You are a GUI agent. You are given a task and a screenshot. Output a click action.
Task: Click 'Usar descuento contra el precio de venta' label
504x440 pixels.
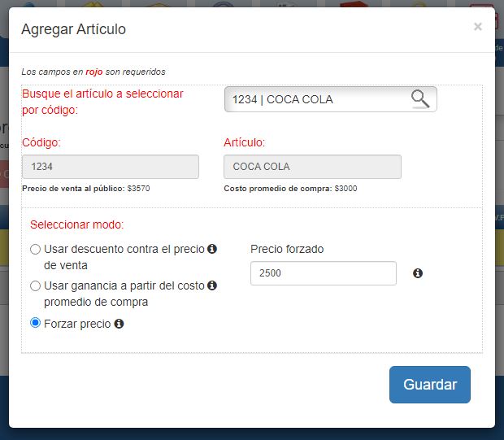point(124,257)
